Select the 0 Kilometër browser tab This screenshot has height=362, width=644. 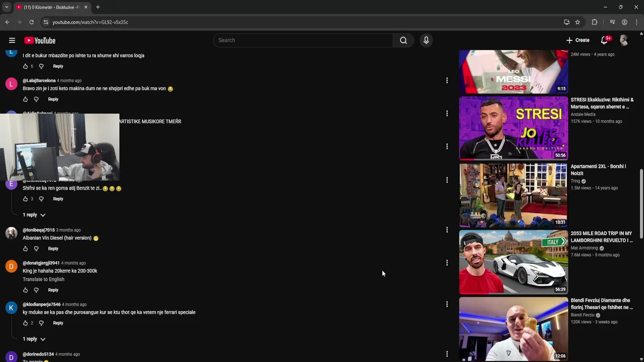point(52,7)
